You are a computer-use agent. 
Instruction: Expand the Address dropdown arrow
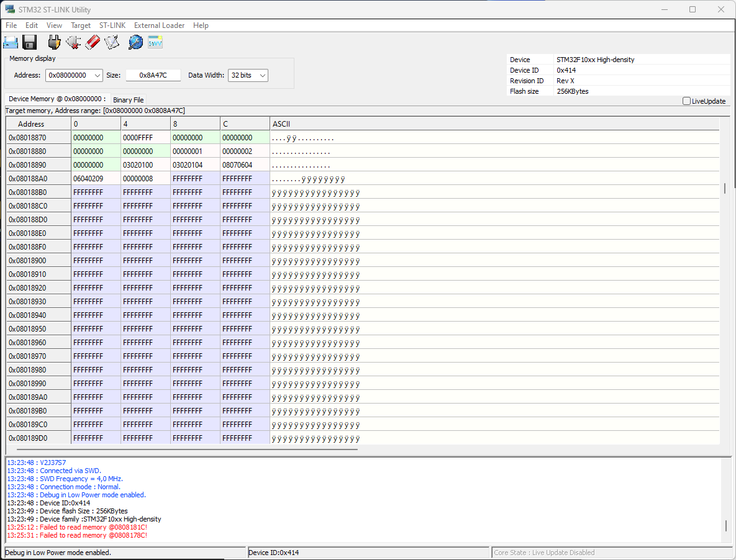click(97, 76)
